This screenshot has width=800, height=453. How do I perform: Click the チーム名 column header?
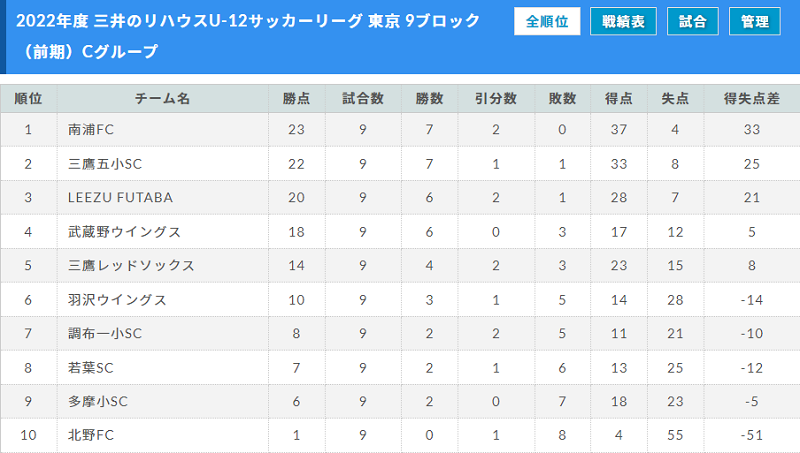coord(162,98)
